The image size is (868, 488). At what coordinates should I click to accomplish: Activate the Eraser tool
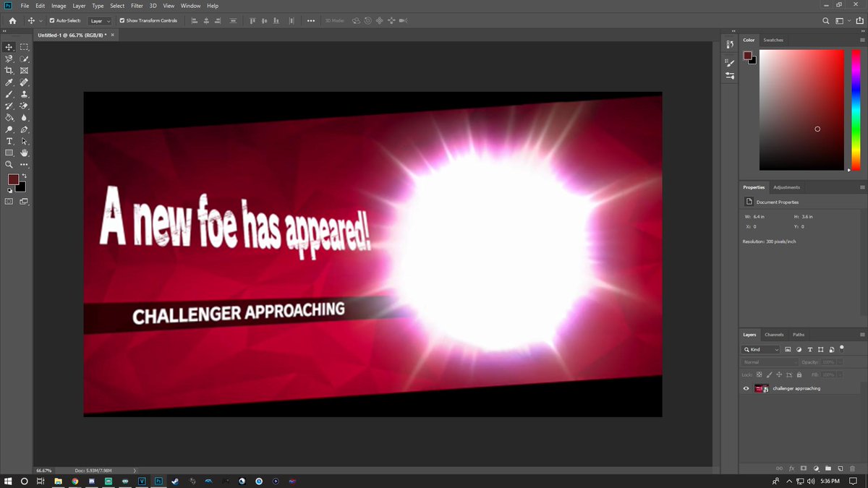pyautogui.click(x=25, y=106)
